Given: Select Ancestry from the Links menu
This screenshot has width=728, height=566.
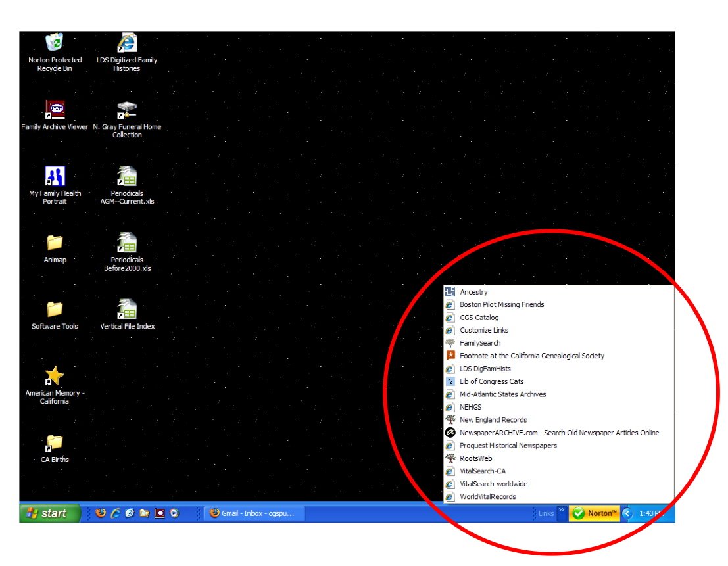Looking at the screenshot, I should (x=558, y=292).
